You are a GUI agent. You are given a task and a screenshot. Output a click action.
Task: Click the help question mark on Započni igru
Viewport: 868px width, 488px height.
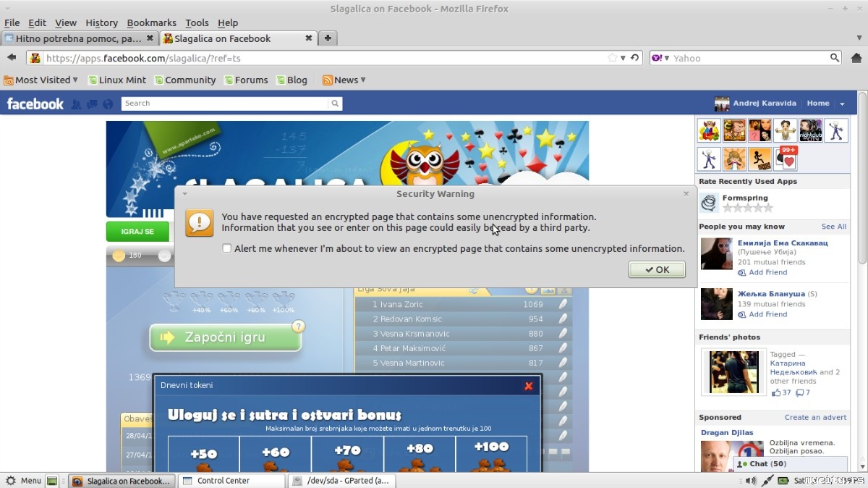(298, 326)
